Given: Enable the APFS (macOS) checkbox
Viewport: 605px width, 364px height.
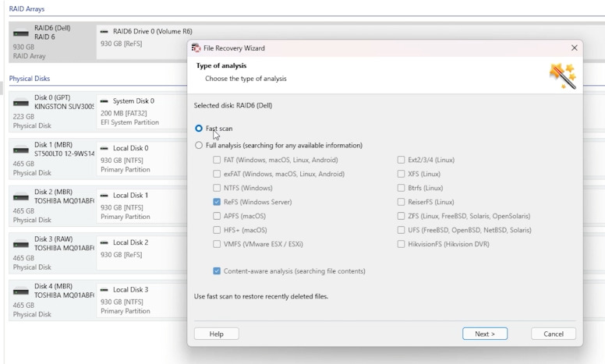Looking at the screenshot, I should click(217, 216).
